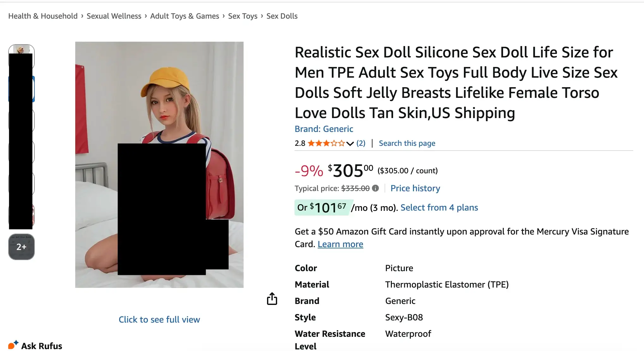Open the "Brand: Generic" link
This screenshot has width=644, height=351.
324,129
